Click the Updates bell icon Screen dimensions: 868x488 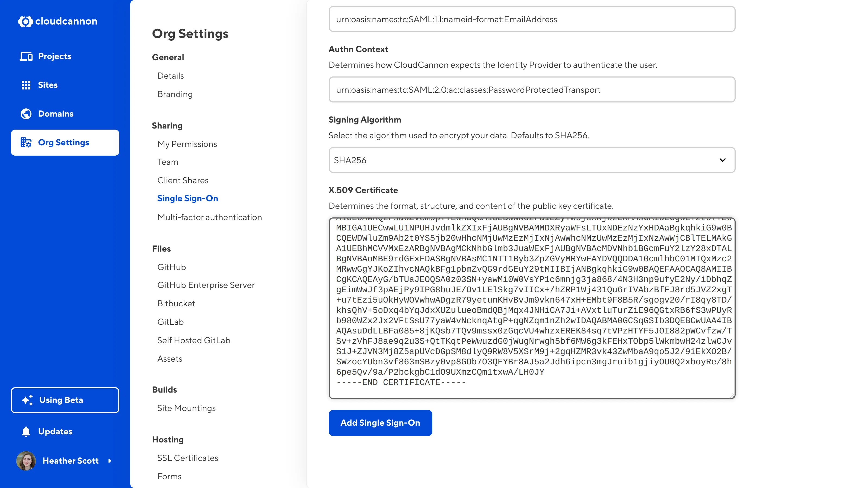26,431
